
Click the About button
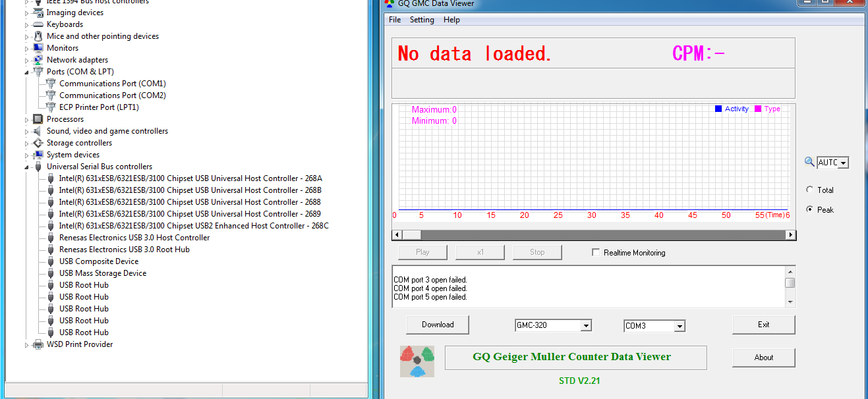click(x=763, y=358)
